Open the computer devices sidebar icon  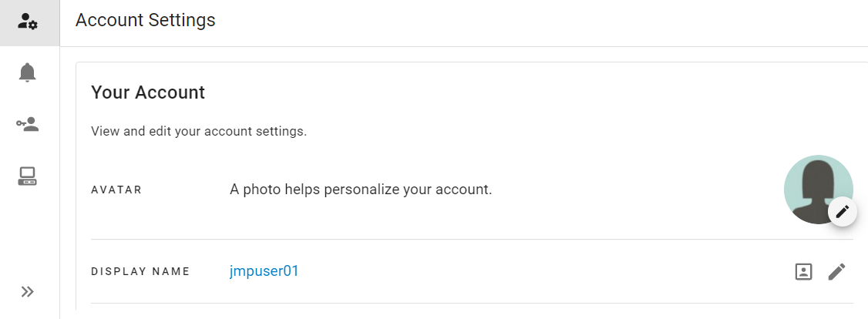(x=28, y=176)
